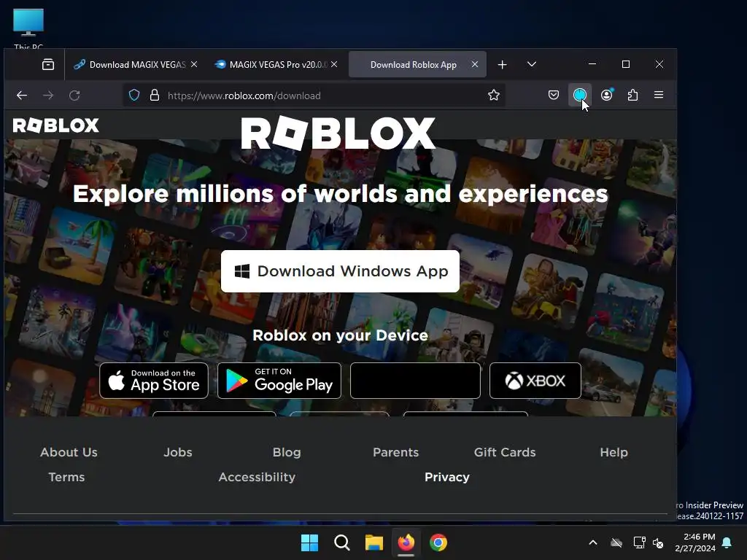Launch Chrome from the taskbar
This screenshot has height=560, width=747.
pyautogui.click(x=438, y=542)
